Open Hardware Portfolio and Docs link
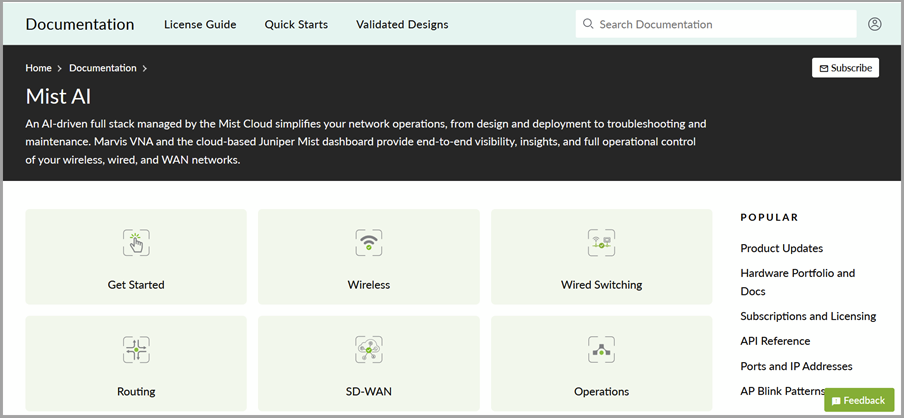904x418 pixels. tap(798, 282)
